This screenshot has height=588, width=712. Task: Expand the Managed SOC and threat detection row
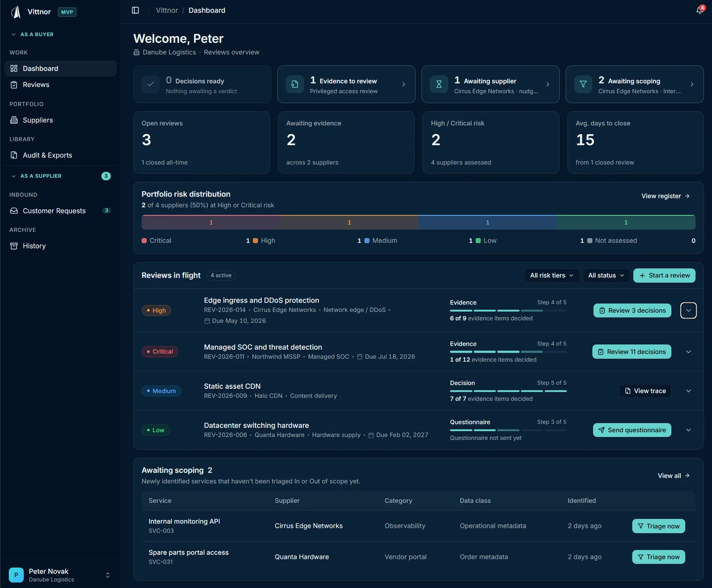(x=688, y=352)
